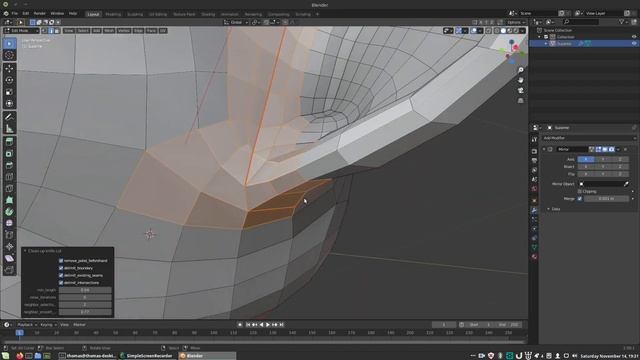Switch orthographic/perspective with grid icon
This screenshot has height=360, width=640.
pos(520,100)
